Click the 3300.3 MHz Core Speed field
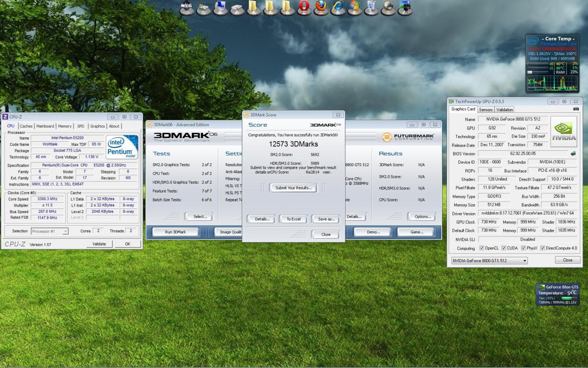This screenshot has width=588, height=368. [47, 199]
